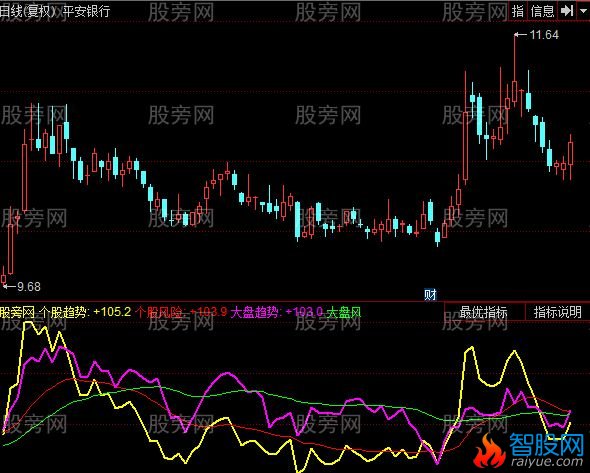590x473 pixels.
Task: Select the 个股趋势 +105.2 indicator label
Action: click(x=85, y=312)
